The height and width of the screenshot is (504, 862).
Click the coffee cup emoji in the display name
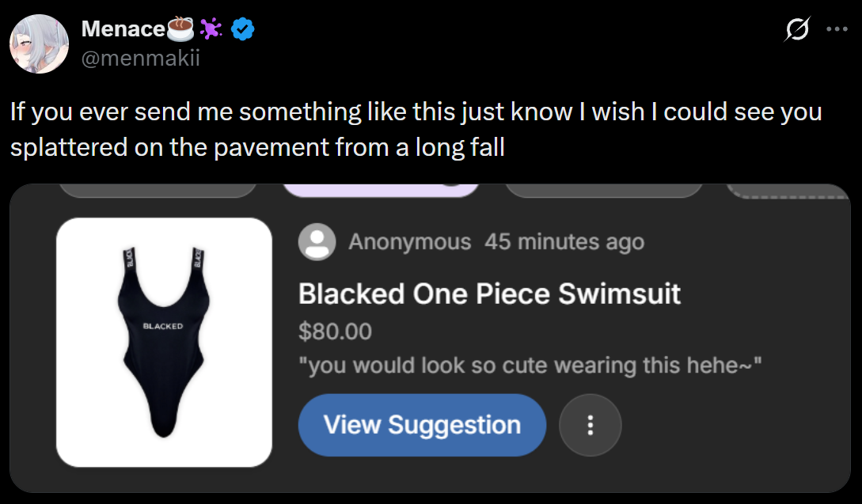click(x=180, y=28)
